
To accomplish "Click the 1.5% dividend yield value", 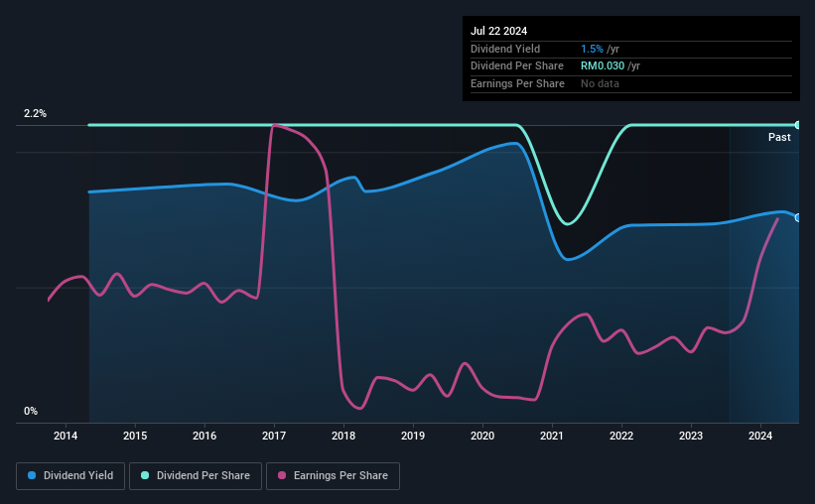I will click(592, 49).
